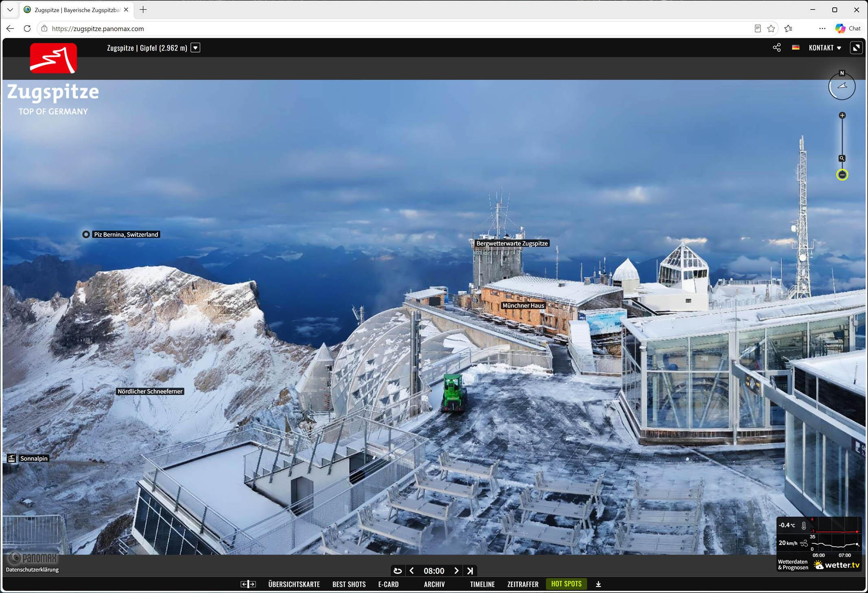Viewport: 868px width, 593px height.
Task: Jump to latest image icon
Action: point(470,571)
